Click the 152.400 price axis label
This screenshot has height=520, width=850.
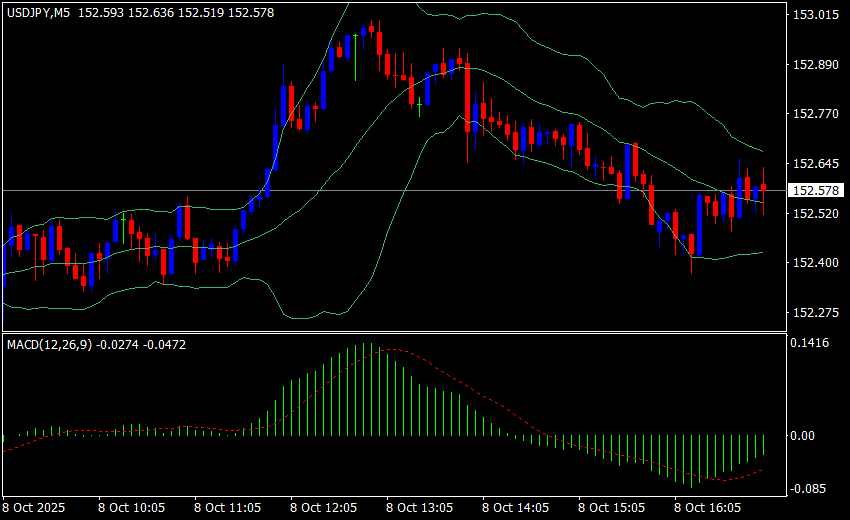(814, 263)
